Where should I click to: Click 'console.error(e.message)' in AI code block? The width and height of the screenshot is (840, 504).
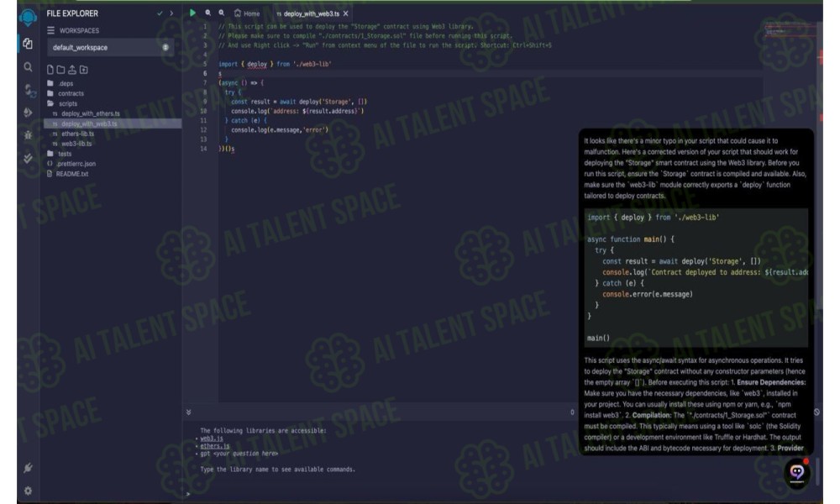647,294
